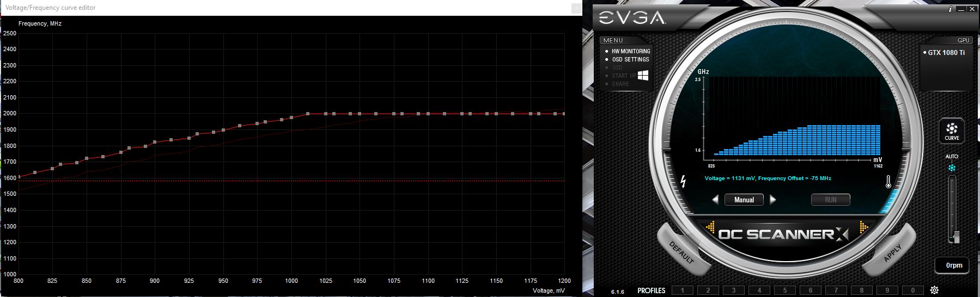Click the info 'i' icon in EVGA
980x297 pixels.
pyautogui.click(x=950, y=9)
